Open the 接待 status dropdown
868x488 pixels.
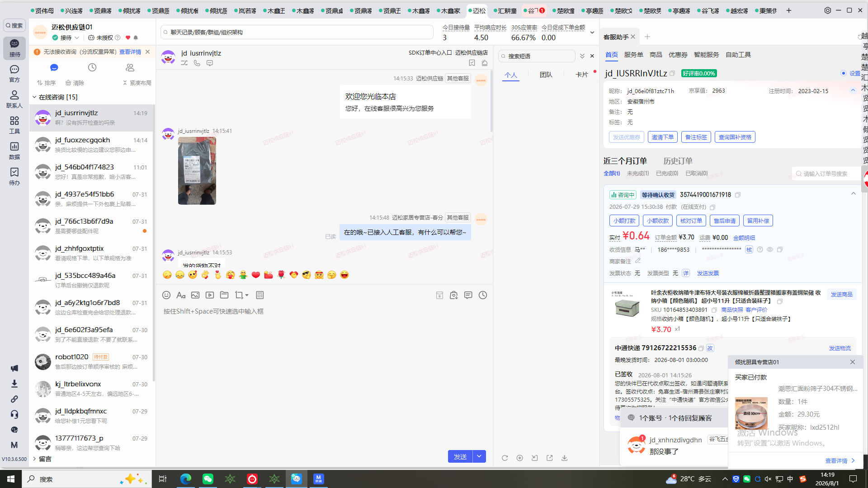coord(77,38)
